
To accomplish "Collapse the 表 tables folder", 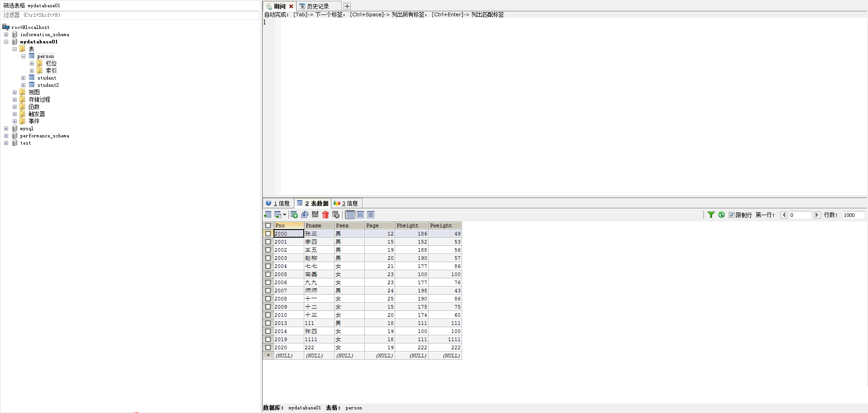I will pos(14,49).
